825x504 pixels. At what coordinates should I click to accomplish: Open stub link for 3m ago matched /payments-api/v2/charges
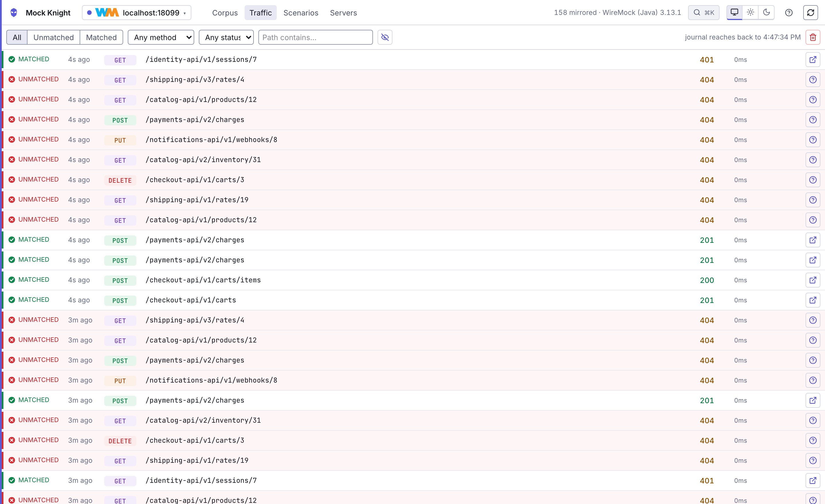813,401
